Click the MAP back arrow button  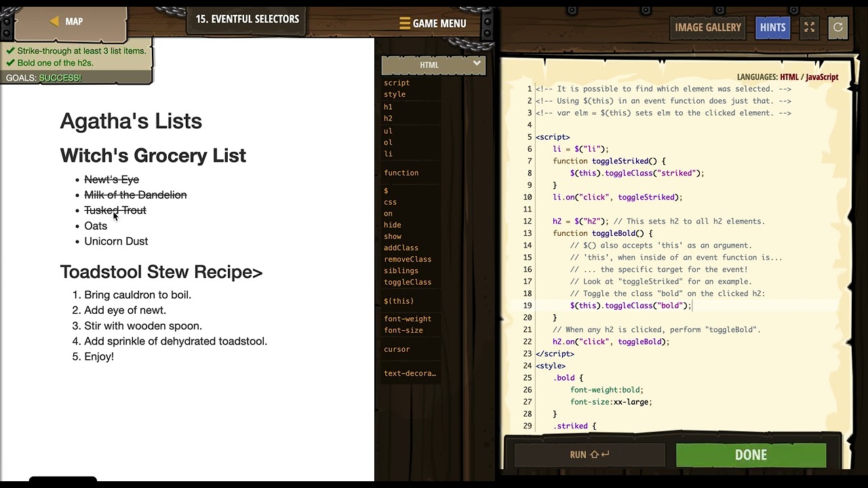[70, 22]
